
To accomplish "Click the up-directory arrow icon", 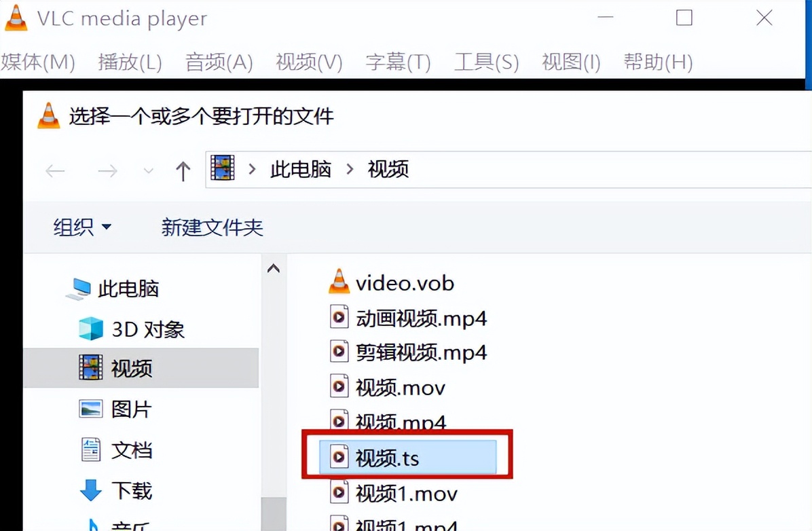I will (183, 170).
